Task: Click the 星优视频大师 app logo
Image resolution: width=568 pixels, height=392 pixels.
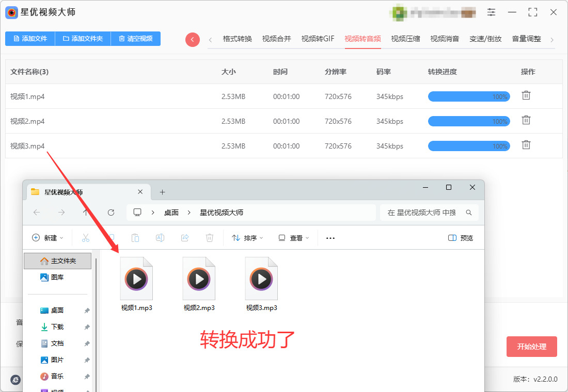Action: (x=11, y=13)
